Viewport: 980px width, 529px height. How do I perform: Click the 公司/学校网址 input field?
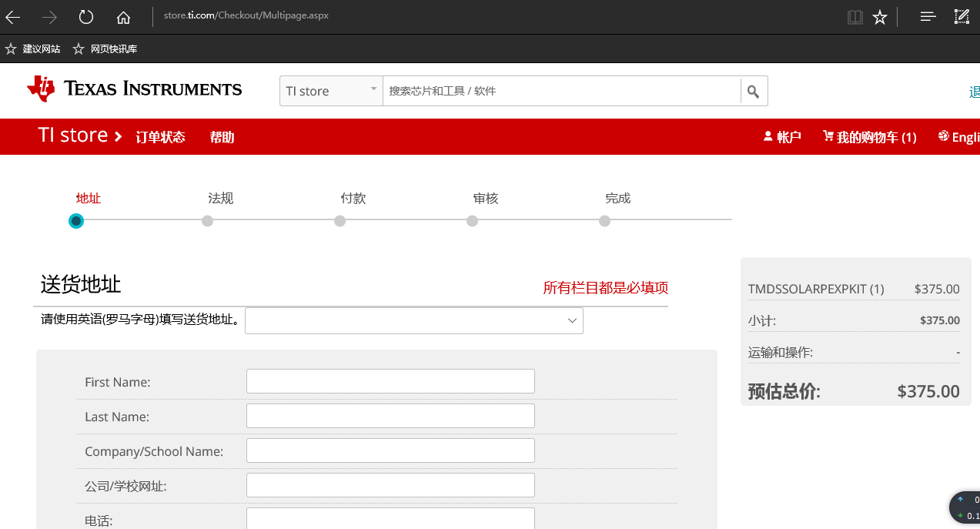(390, 485)
